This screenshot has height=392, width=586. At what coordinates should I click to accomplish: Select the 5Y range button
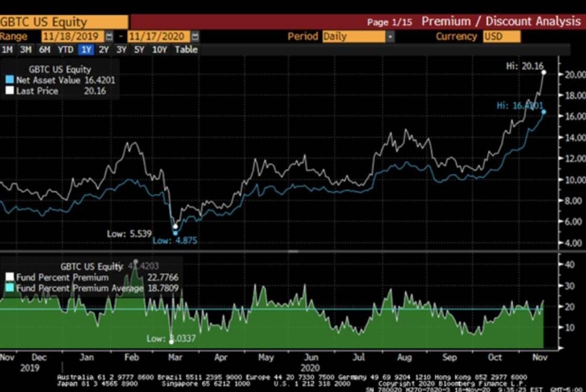click(x=139, y=50)
